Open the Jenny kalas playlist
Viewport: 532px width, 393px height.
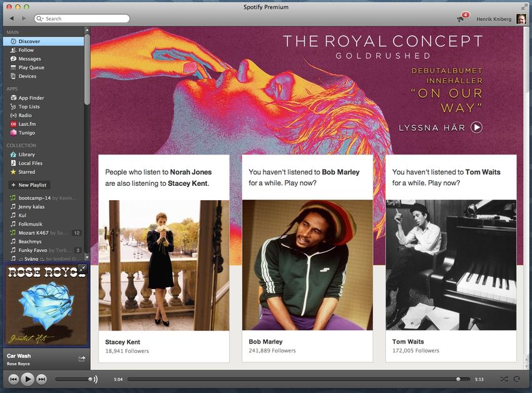43,207
